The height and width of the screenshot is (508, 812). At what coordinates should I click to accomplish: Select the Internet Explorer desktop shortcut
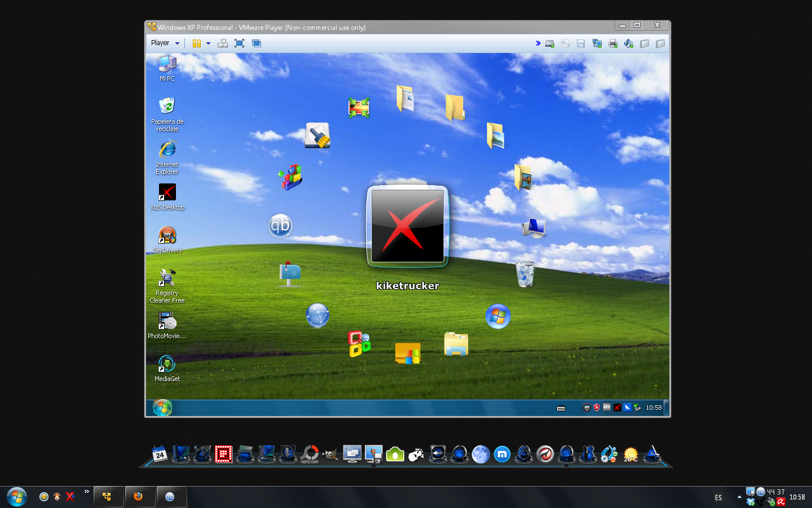167,157
